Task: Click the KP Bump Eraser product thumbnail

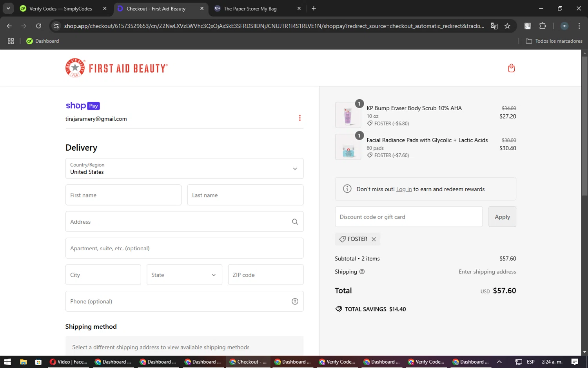Action: 348,115
